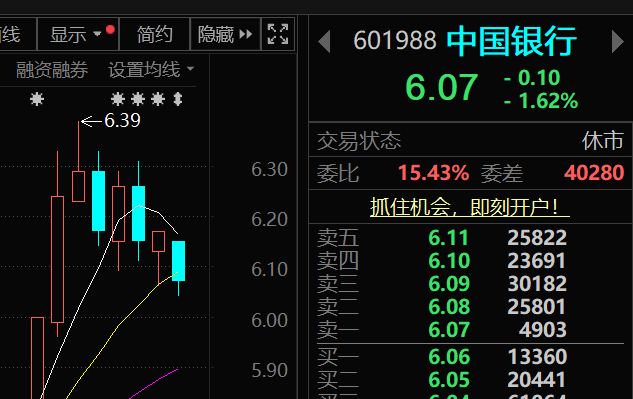
Task: Select 卖五 price 6.11
Action: pos(449,237)
